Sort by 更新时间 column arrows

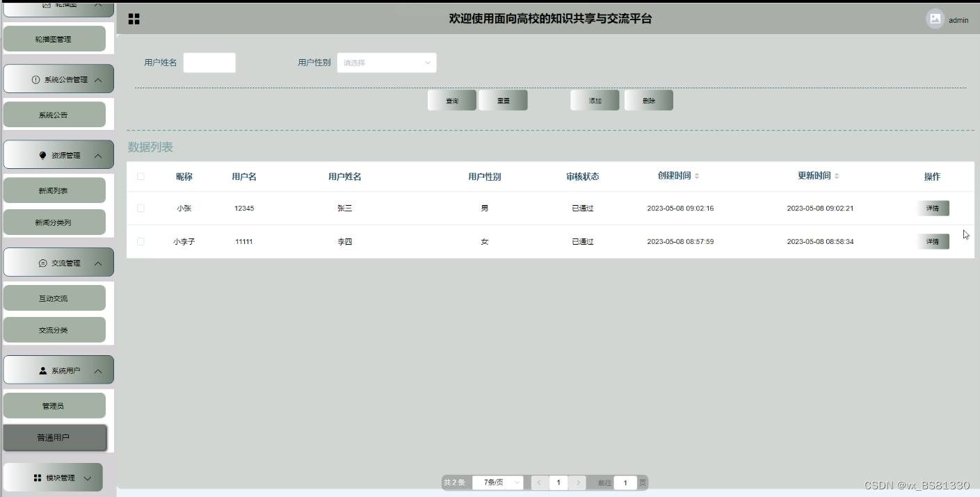pyautogui.click(x=837, y=176)
